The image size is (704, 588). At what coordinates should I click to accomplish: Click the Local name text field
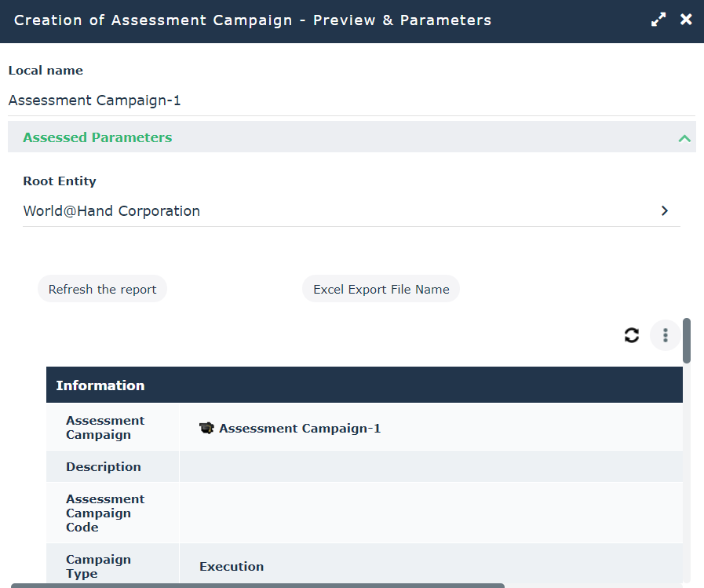pos(351,100)
